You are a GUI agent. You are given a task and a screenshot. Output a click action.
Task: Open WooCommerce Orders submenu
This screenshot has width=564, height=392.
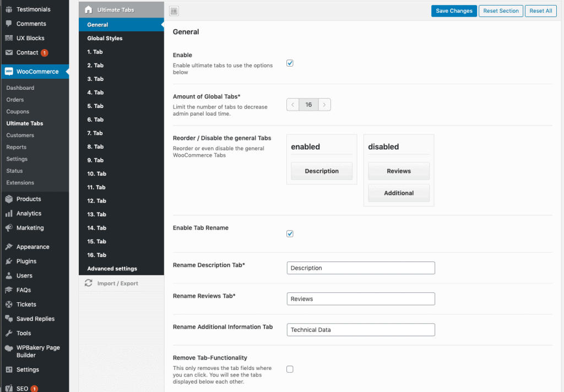15,100
